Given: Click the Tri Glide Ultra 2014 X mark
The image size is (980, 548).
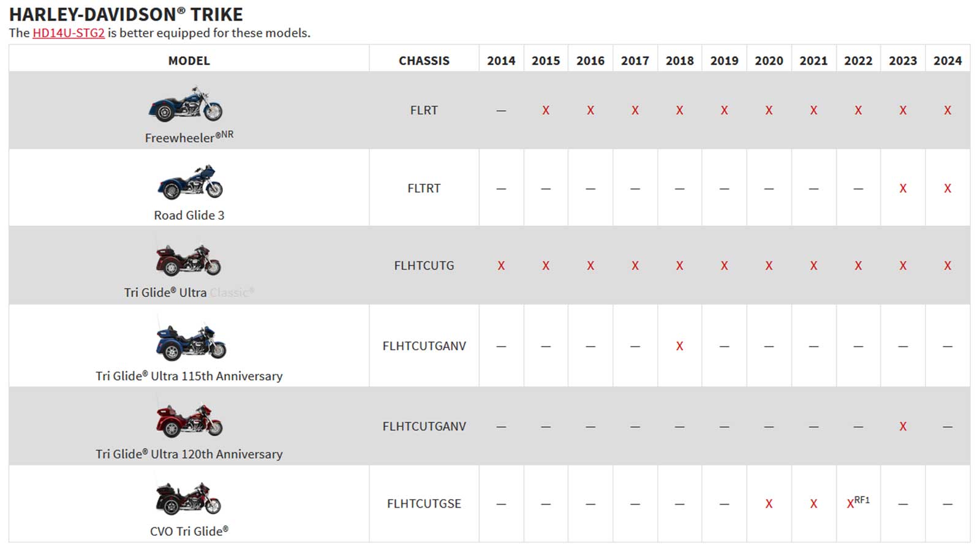Looking at the screenshot, I should tap(501, 266).
